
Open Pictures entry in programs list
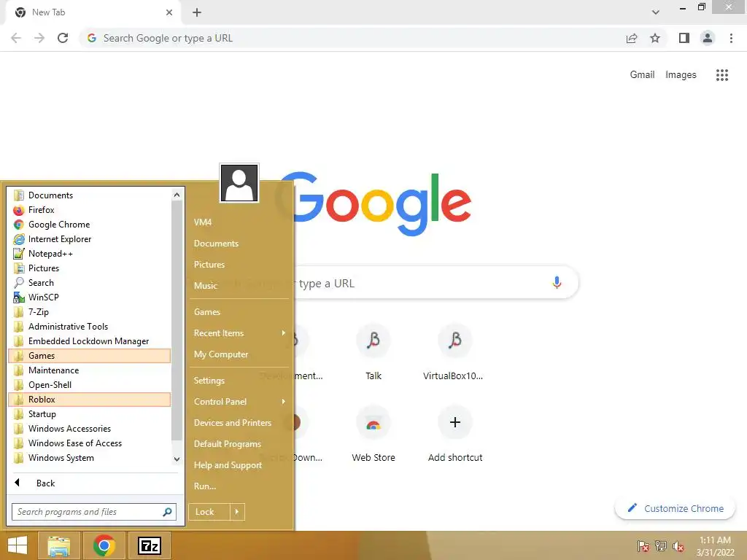pos(89,268)
